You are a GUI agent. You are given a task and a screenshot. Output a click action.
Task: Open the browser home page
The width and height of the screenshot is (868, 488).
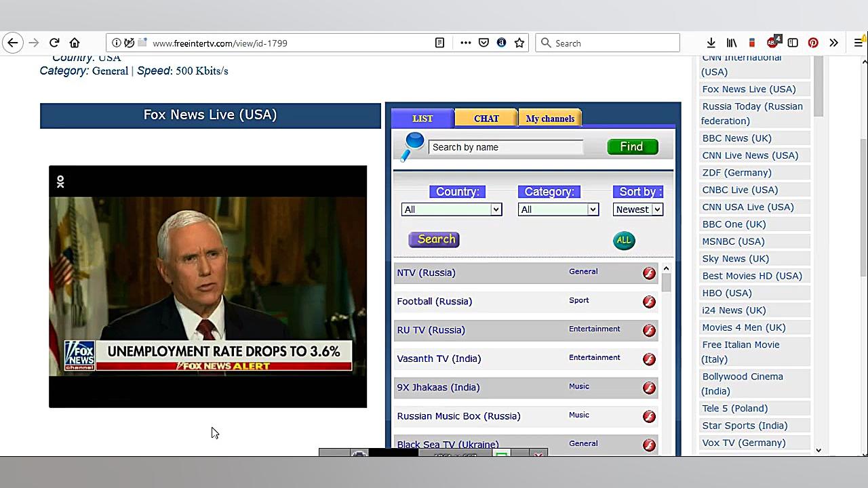[x=75, y=43]
